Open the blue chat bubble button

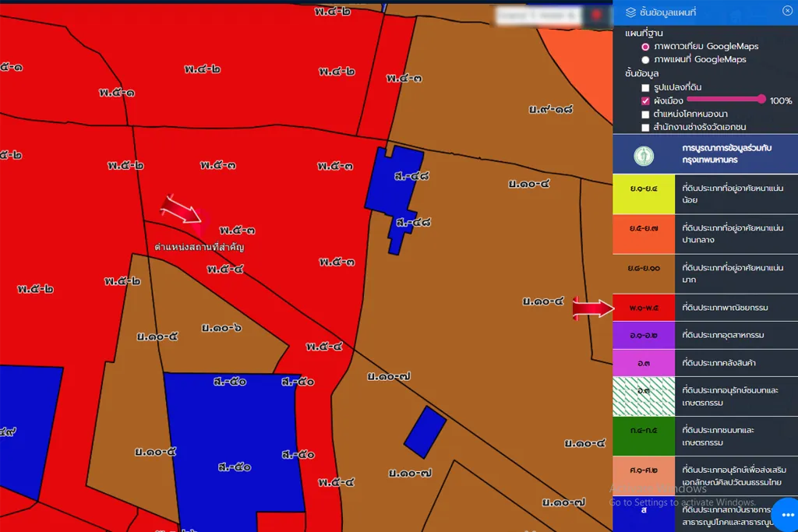click(x=787, y=515)
